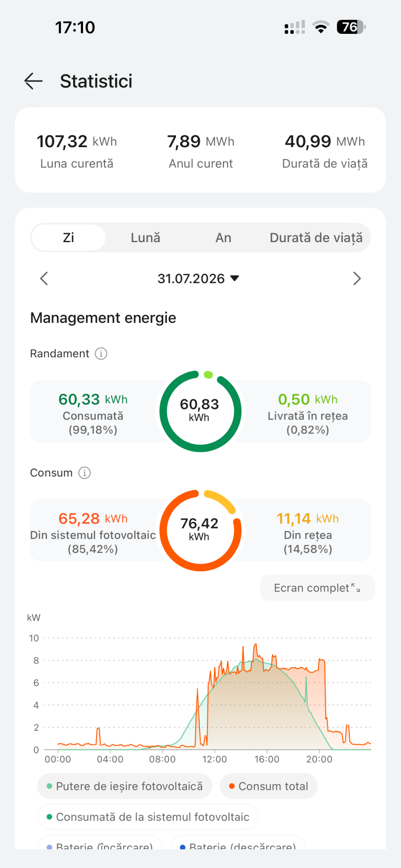Image resolution: width=401 pixels, height=868 pixels.
Task: Tap the green Randament donut chart
Action: click(x=200, y=411)
